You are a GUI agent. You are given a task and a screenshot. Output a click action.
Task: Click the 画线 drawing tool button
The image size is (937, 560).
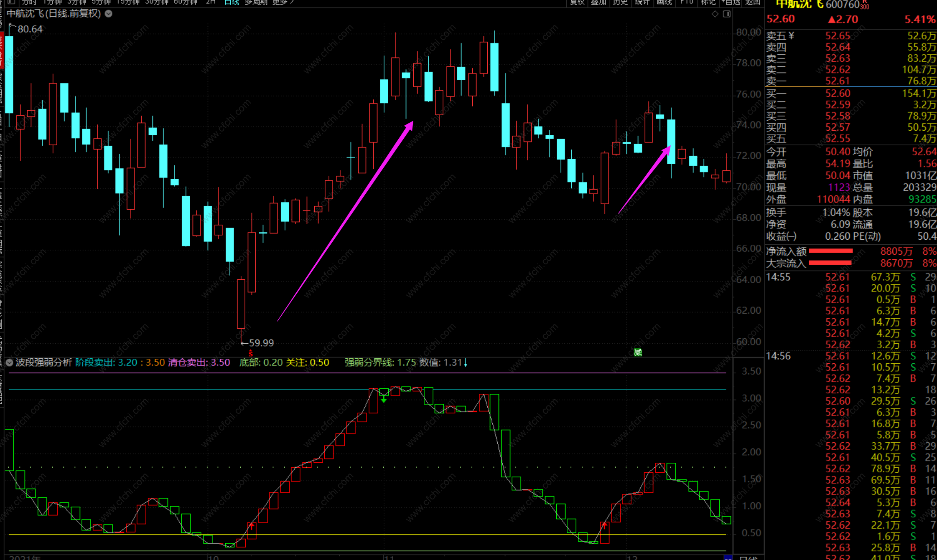pyautogui.click(x=664, y=2)
